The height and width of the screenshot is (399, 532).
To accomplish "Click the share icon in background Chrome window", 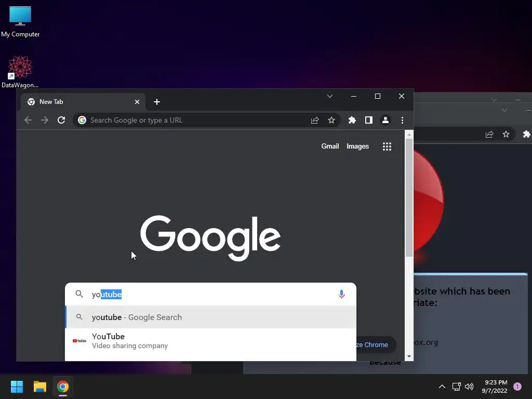I will click(x=489, y=135).
